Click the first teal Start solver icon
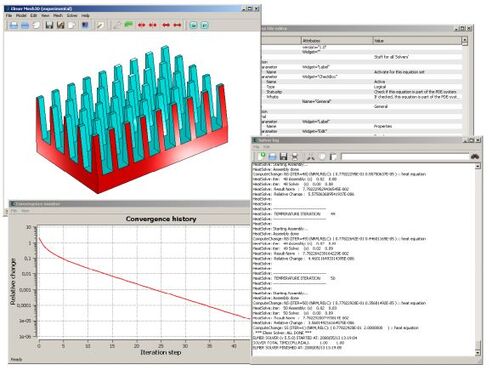The width and height of the screenshot is (492, 376). (194, 25)
